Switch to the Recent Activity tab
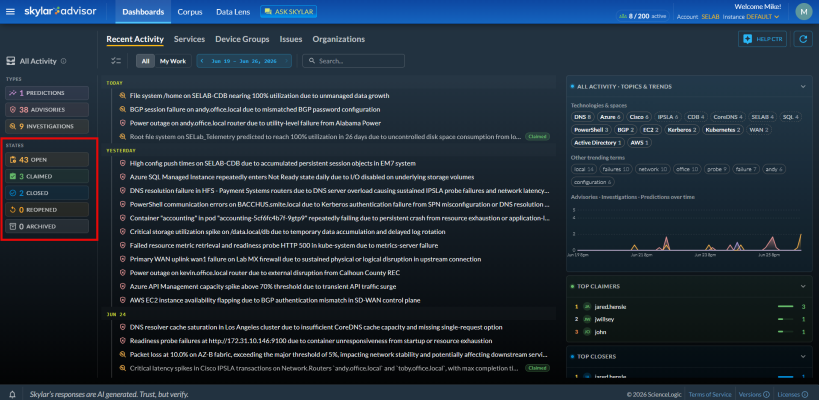This screenshot has width=819, height=400. pyautogui.click(x=135, y=39)
